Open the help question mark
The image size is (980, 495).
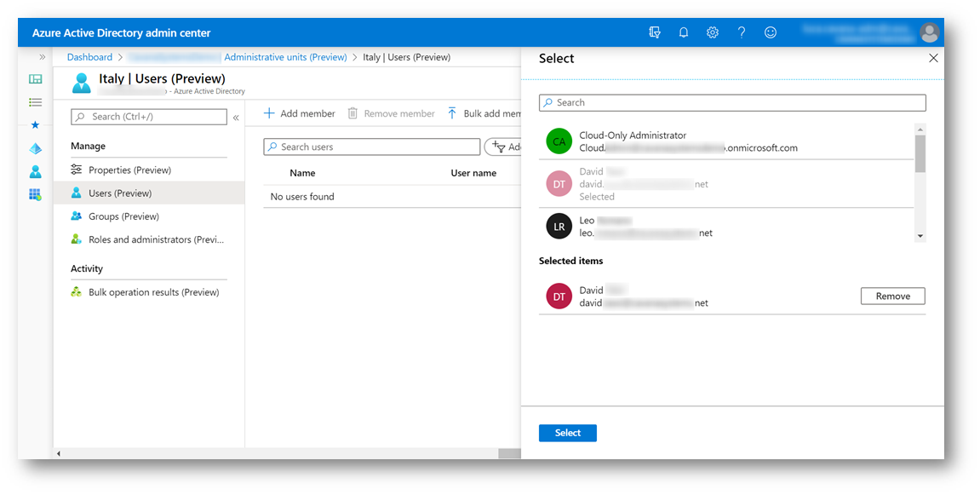tap(742, 32)
